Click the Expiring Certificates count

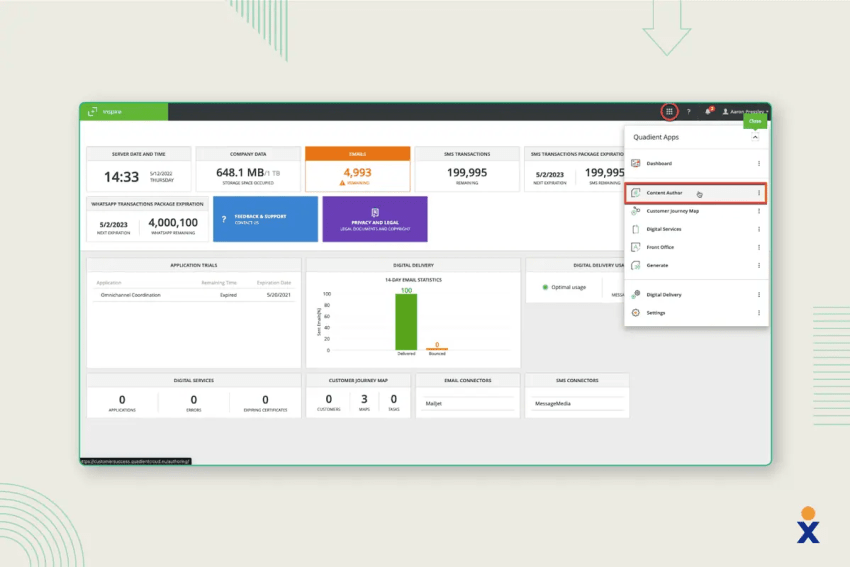click(265, 400)
